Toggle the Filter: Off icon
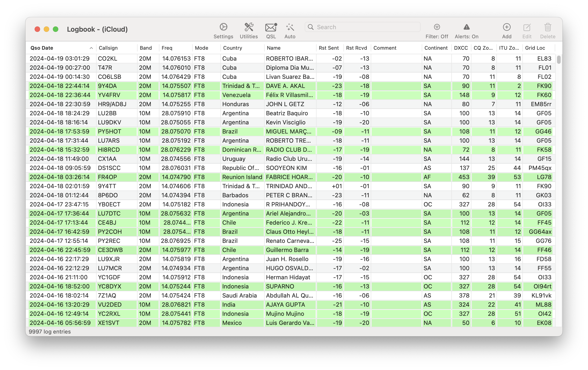The image size is (588, 370). click(x=437, y=27)
